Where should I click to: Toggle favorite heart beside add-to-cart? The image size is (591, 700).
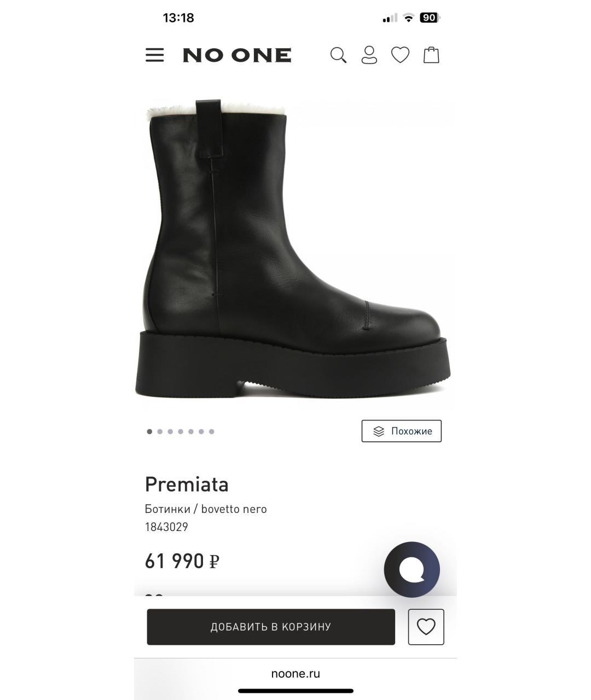tap(426, 627)
